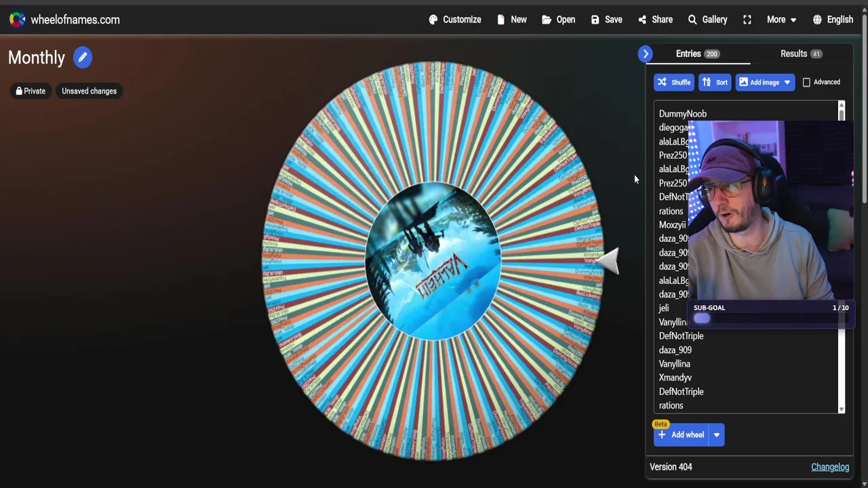Click the Xmandyv entry
Image resolution: width=868 pixels, height=488 pixels.
tap(675, 378)
